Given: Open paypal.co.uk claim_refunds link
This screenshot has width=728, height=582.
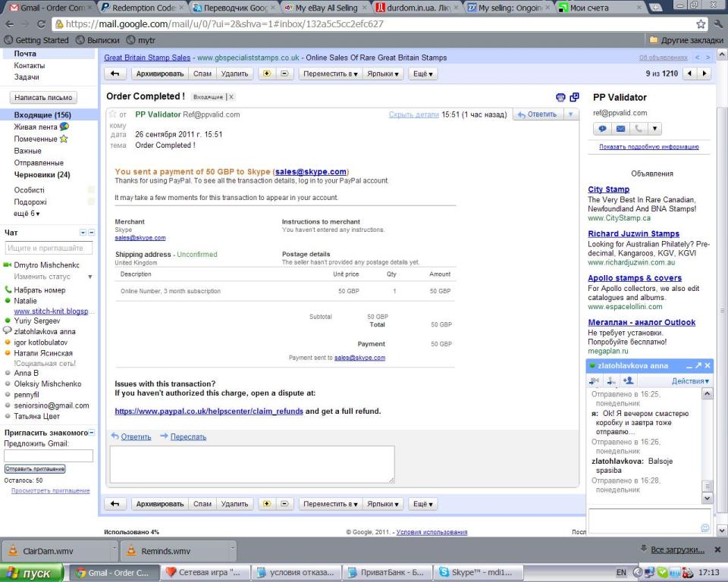Looking at the screenshot, I should pyautogui.click(x=209, y=411).
